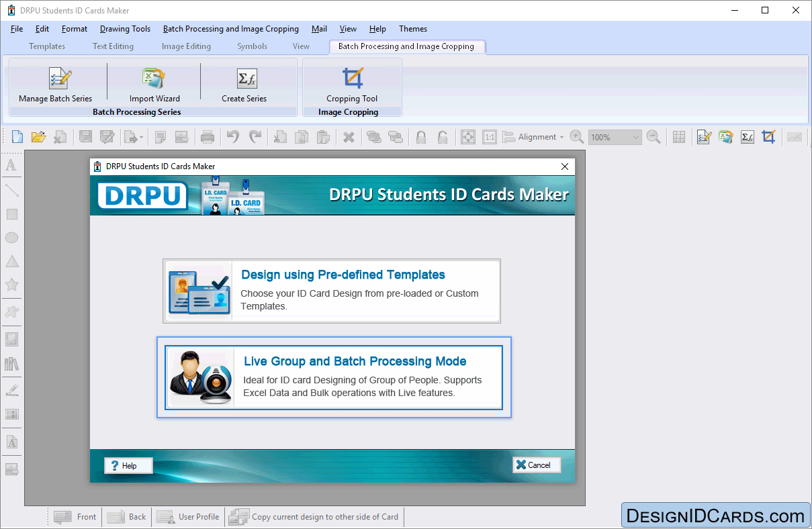Click the 1:1 actual size icon
The width and height of the screenshot is (812, 529).
pyautogui.click(x=490, y=137)
